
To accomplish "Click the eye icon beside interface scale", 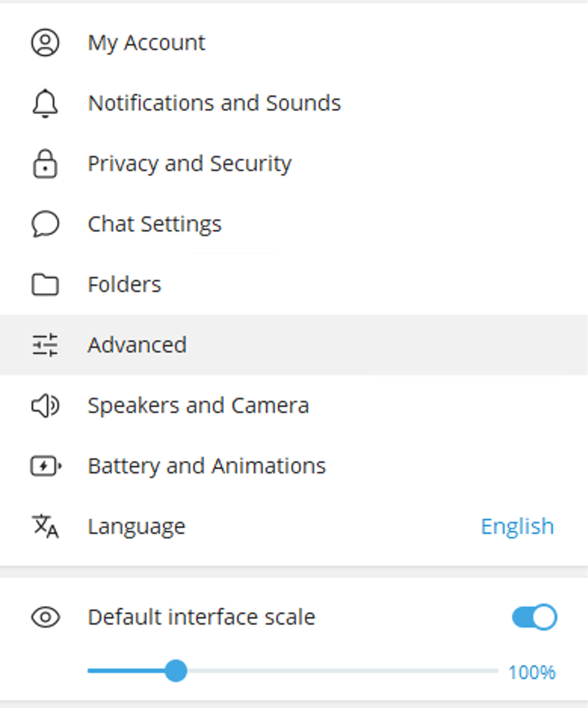I will (45, 617).
